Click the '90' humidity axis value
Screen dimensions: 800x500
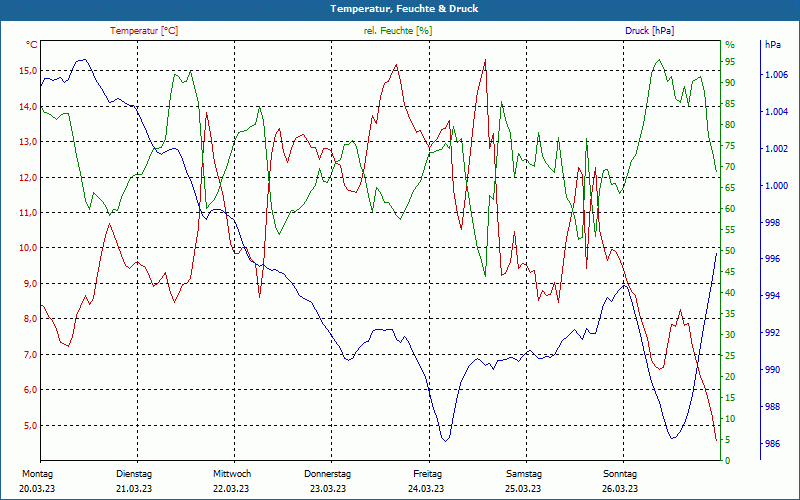(x=730, y=83)
